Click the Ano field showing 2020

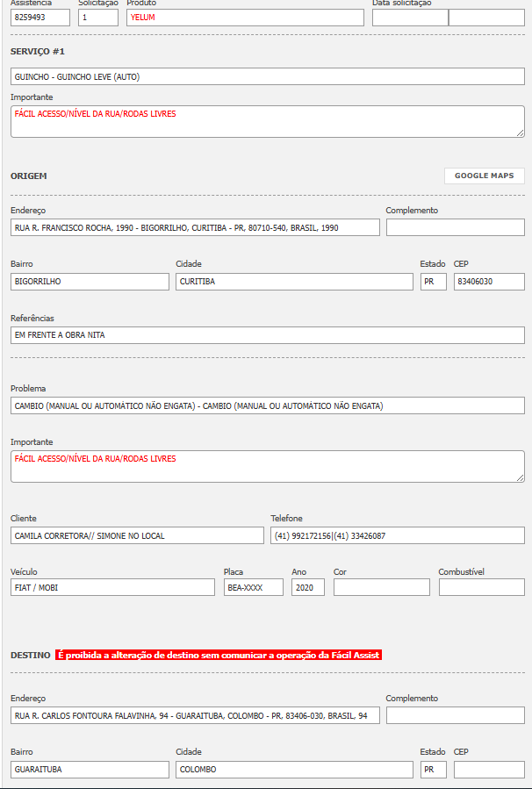pos(307,588)
